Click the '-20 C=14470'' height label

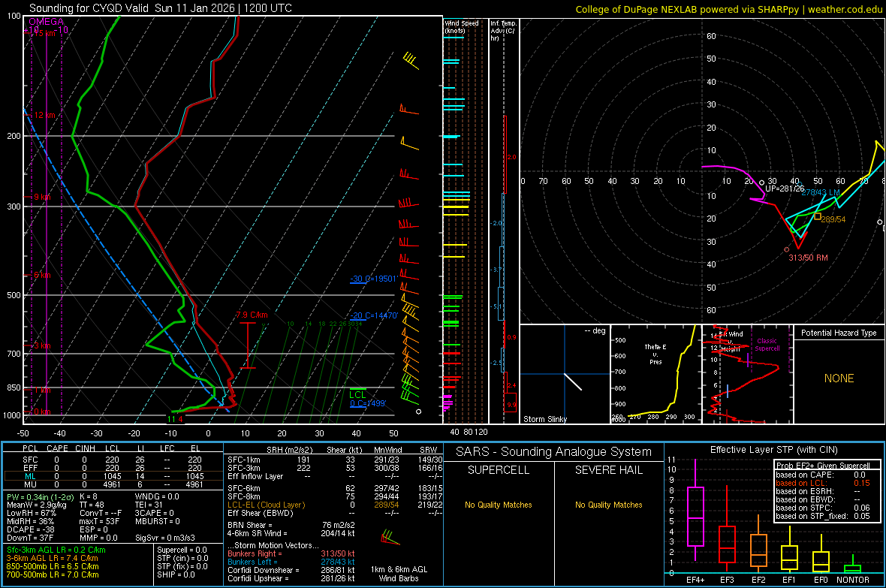coord(374,315)
